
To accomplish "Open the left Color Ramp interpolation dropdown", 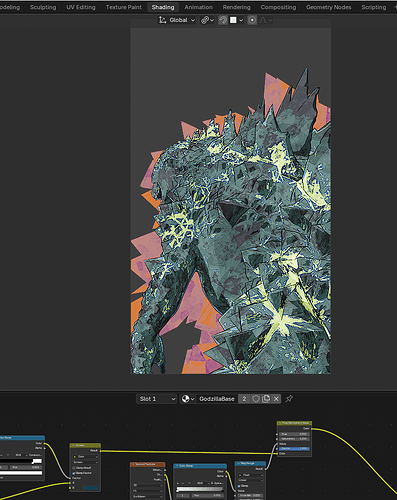I will (x=34, y=455).
